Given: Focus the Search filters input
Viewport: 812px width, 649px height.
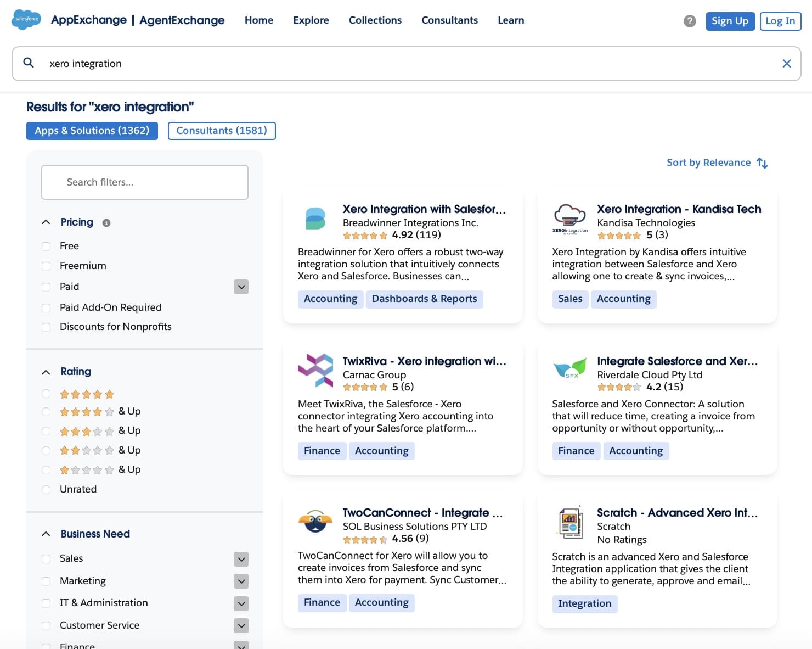Looking at the screenshot, I should click(x=145, y=182).
